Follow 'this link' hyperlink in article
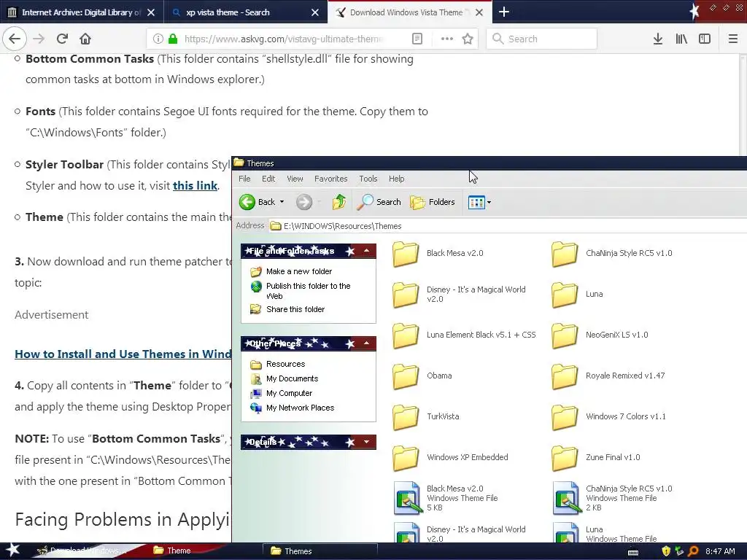The image size is (747, 560). 195,186
